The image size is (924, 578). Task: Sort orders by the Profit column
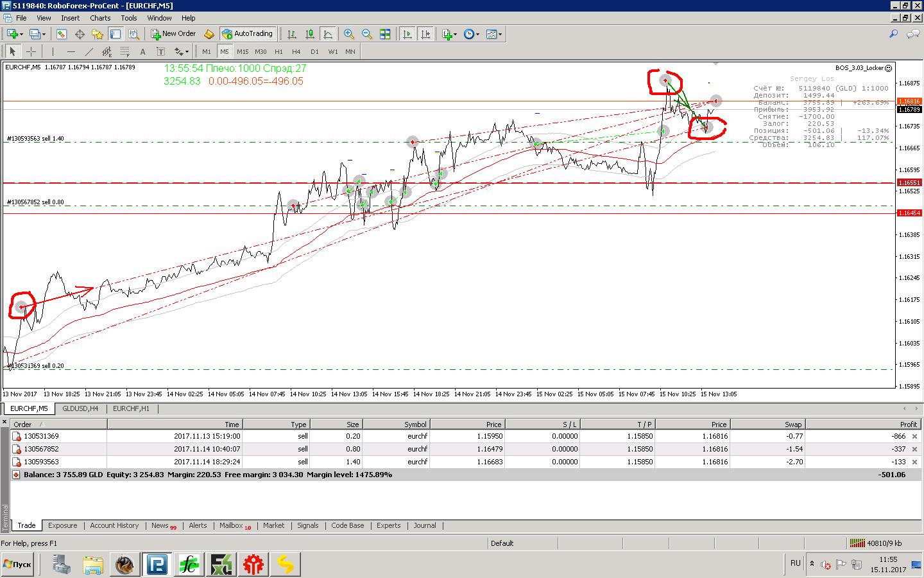click(x=863, y=425)
